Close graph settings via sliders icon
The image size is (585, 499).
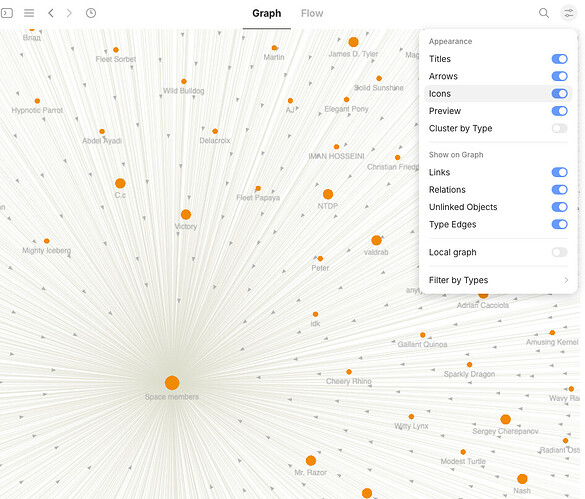click(569, 13)
